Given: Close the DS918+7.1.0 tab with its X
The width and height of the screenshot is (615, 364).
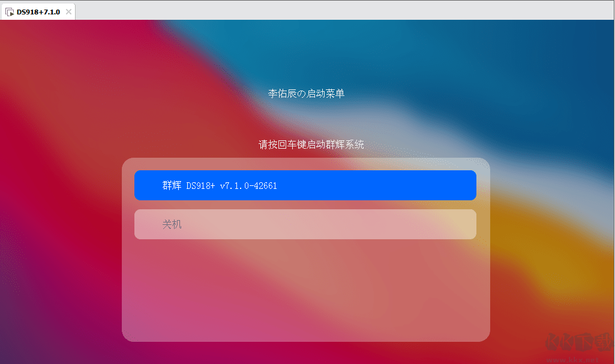Looking at the screenshot, I should click(x=68, y=12).
